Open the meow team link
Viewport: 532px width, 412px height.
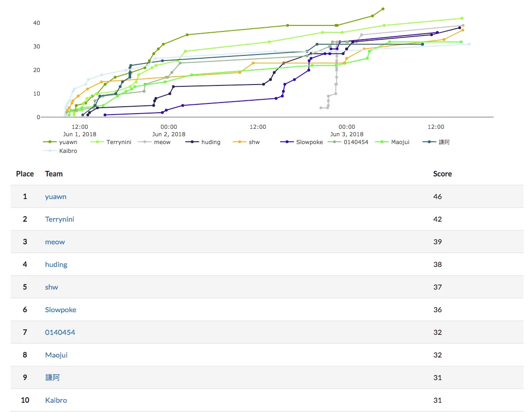[x=55, y=242]
